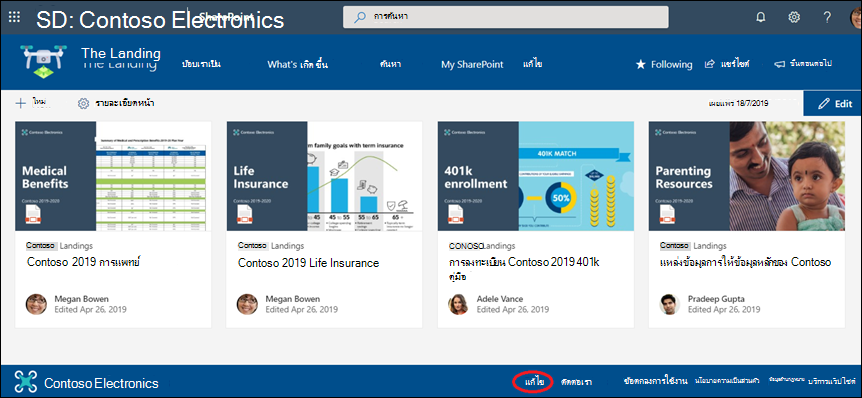
Task: Click the Following button
Action: (x=664, y=64)
